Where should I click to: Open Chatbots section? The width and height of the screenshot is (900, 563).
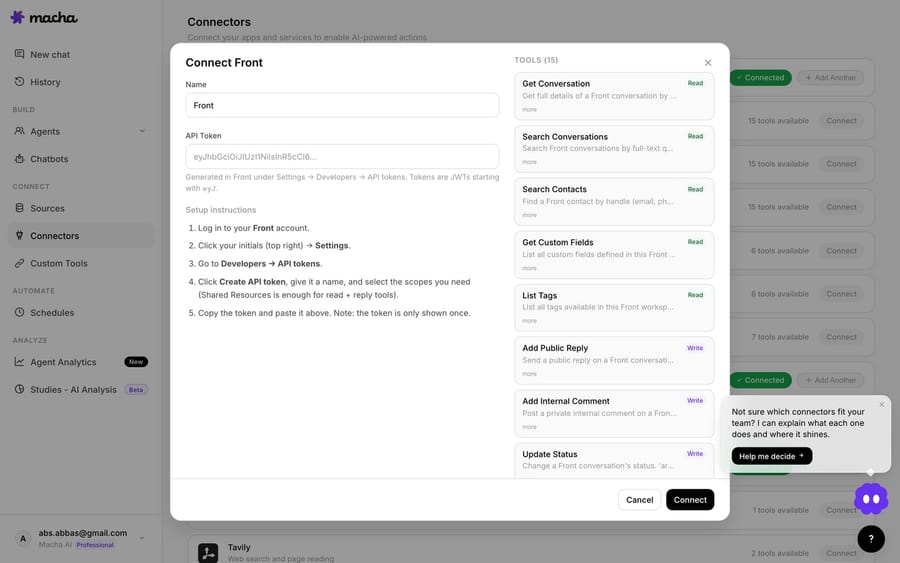coord(81,158)
